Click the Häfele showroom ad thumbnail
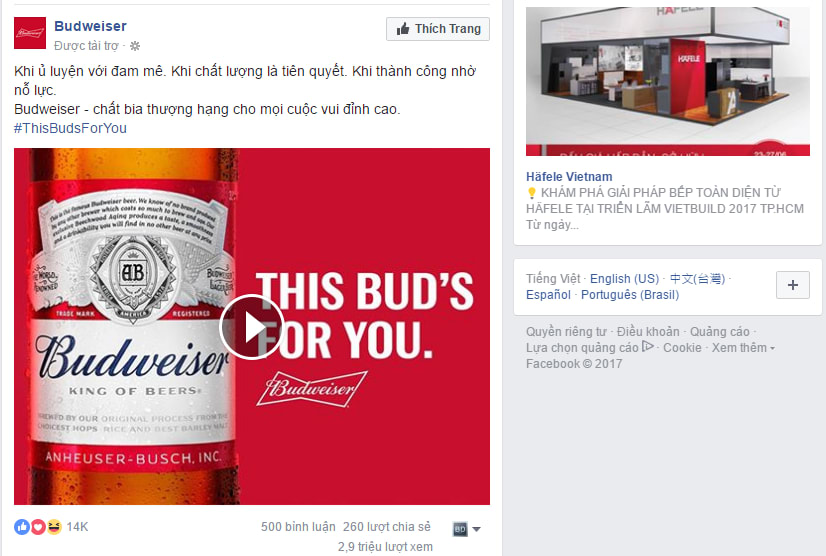 point(667,81)
